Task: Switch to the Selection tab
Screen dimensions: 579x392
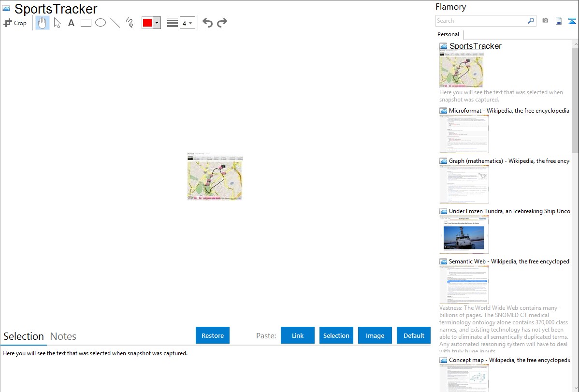Action: pyautogui.click(x=24, y=336)
